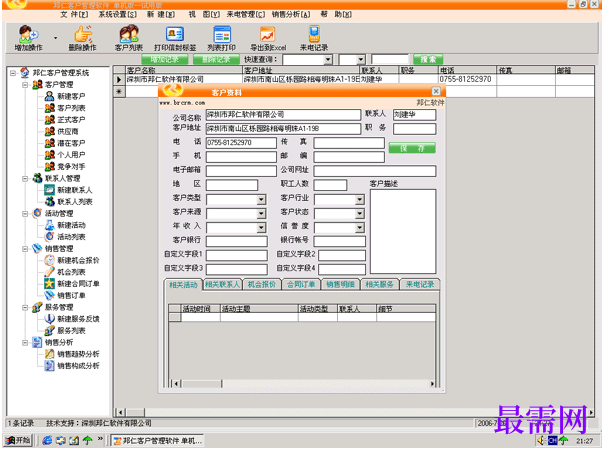Click the green 增加记录 button

point(165,60)
